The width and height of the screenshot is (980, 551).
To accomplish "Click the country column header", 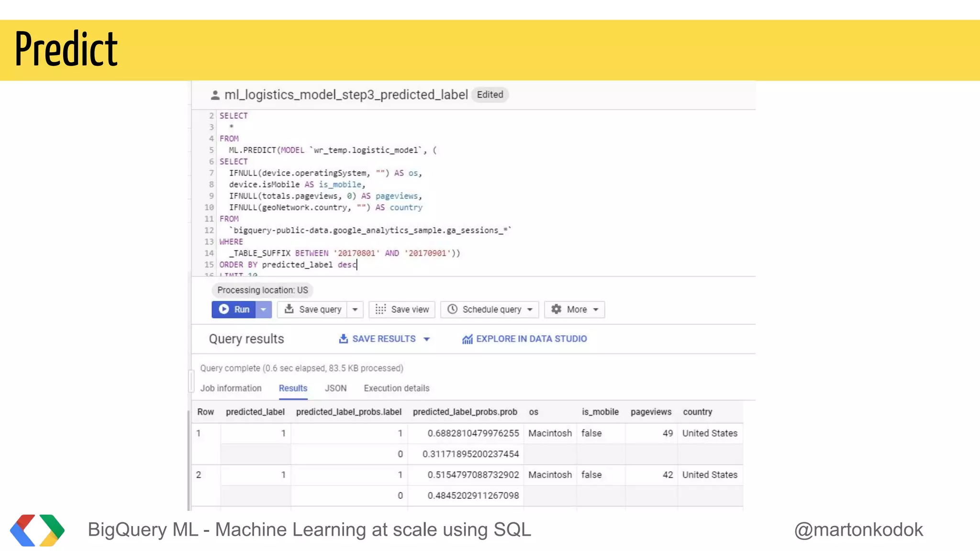I will click(x=697, y=412).
